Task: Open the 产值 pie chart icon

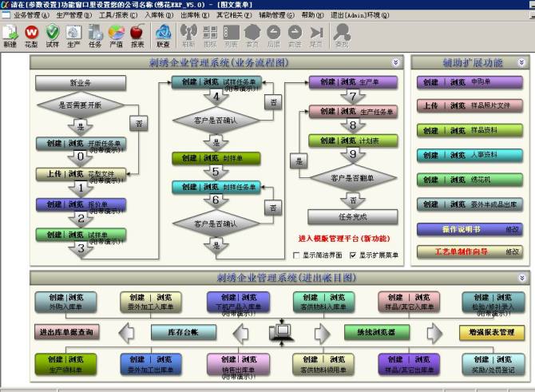Action: [x=116, y=35]
